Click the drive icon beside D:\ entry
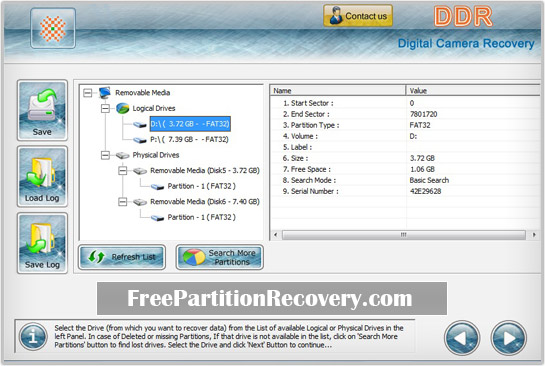The image size is (545, 366). pyautogui.click(x=140, y=124)
